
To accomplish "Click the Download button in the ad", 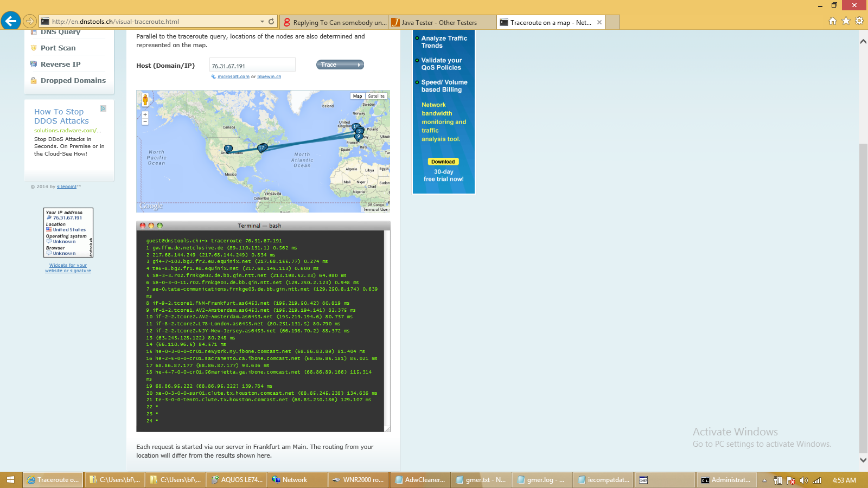I will pyautogui.click(x=443, y=162).
